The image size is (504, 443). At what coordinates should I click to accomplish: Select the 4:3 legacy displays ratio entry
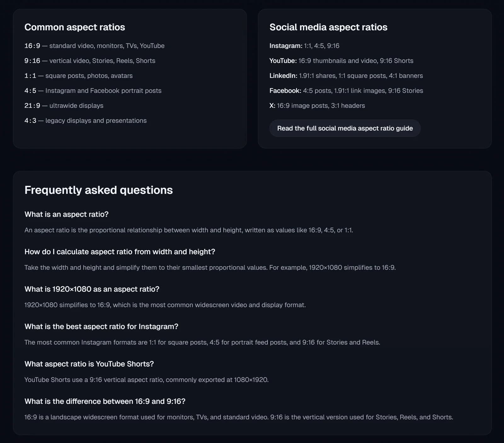click(x=85, y=120)
